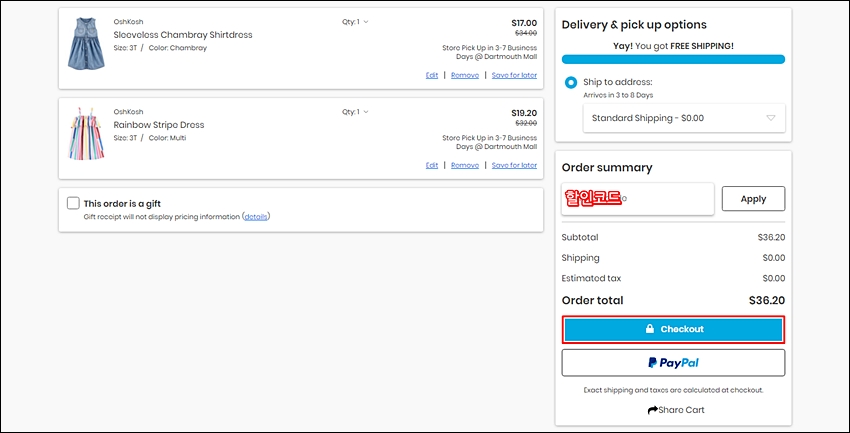Open quantity dropdown for Sleeveless Chambray Shirtdress
The image size is (850, 433).
click(355, 22)
